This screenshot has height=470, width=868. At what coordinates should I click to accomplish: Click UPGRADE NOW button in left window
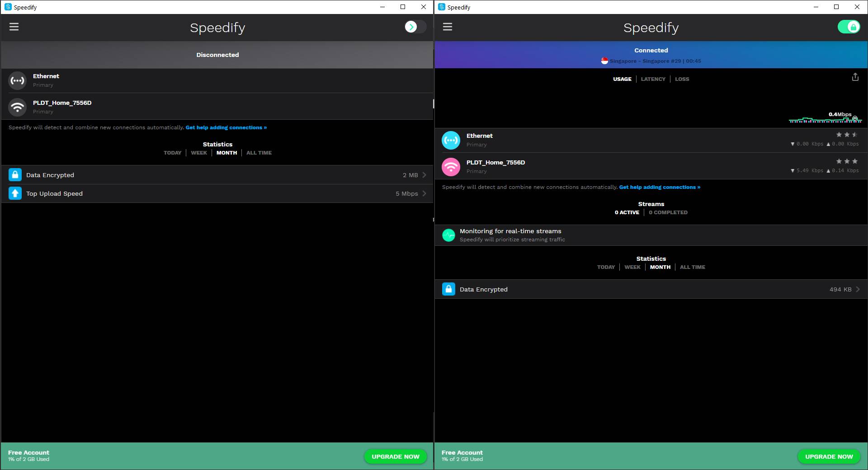[396, 456]
